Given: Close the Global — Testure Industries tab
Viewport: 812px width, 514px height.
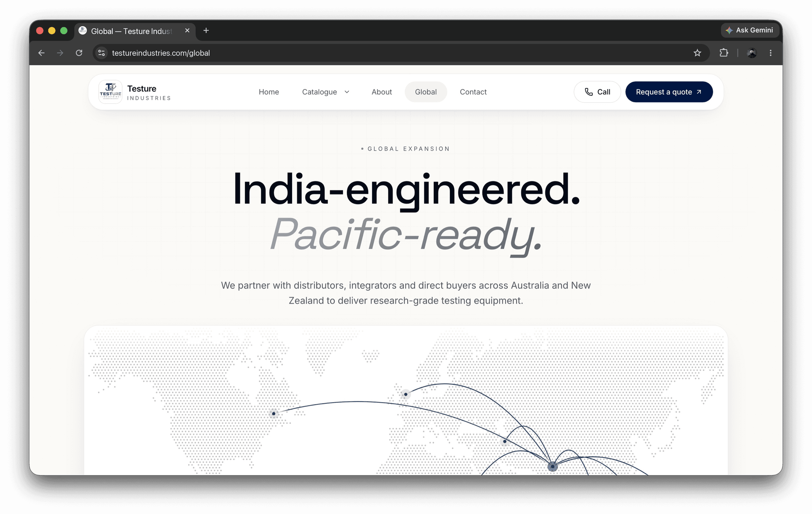Looking at the screenshot, I should (187, 30).
